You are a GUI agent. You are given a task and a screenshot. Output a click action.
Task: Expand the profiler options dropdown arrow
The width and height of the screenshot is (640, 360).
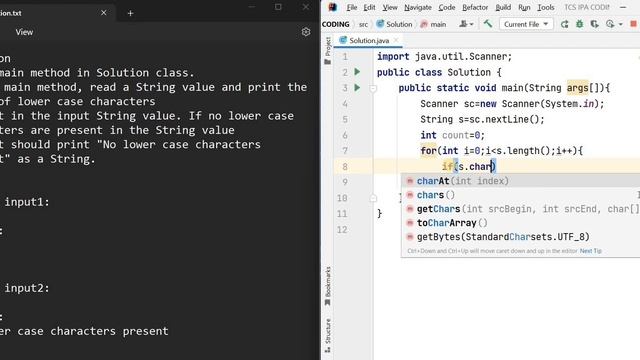point(620,24)
